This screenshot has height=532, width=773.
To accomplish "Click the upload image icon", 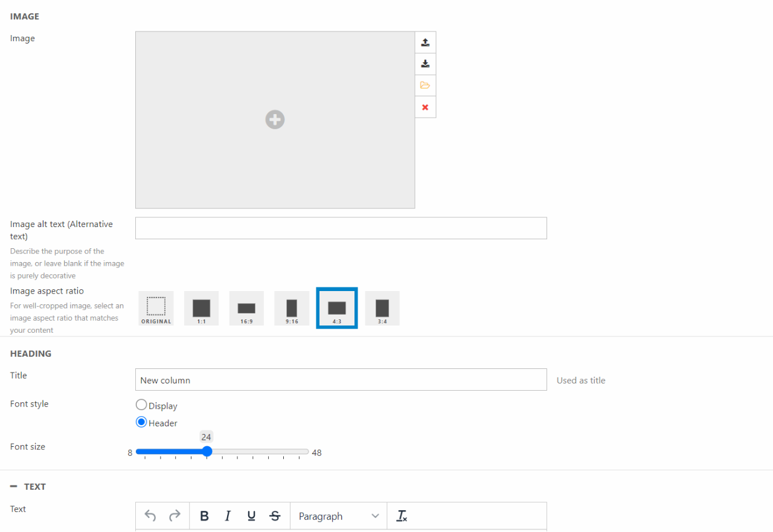I will point(425,42).
